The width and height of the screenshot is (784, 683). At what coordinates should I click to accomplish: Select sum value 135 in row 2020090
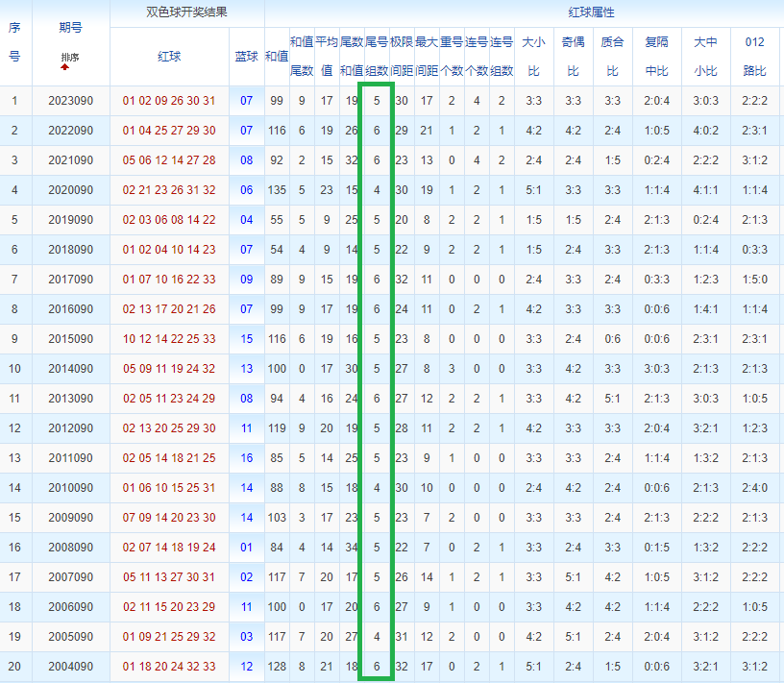[x=277, y=190]
